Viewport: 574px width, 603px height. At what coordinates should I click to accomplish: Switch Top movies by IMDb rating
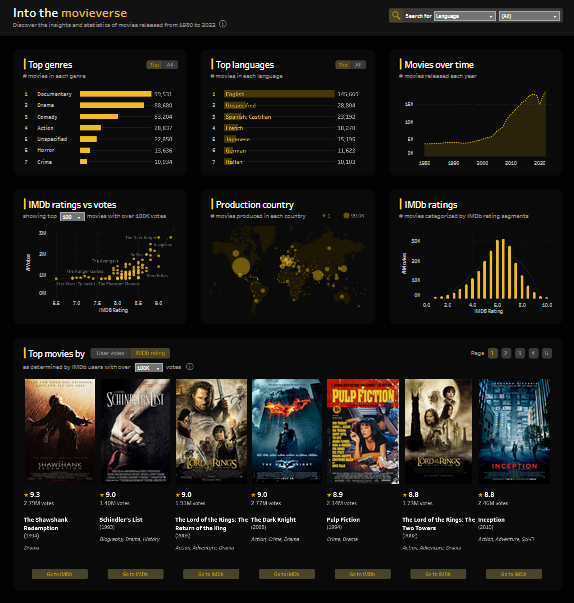pyautogui.click(x=150, y=353)
